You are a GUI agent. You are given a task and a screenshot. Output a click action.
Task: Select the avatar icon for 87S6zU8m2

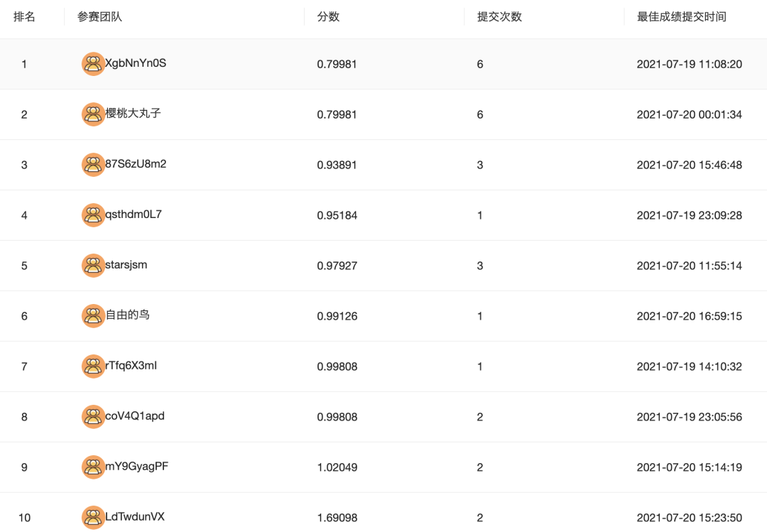(93, 165)
